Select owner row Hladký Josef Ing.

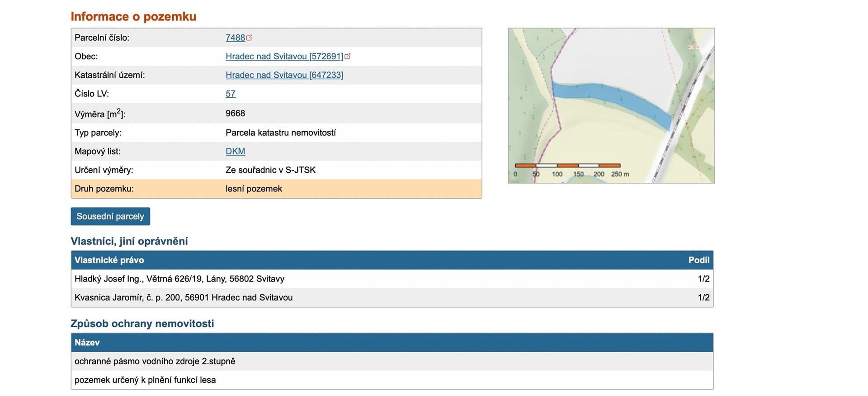[179, 279]
